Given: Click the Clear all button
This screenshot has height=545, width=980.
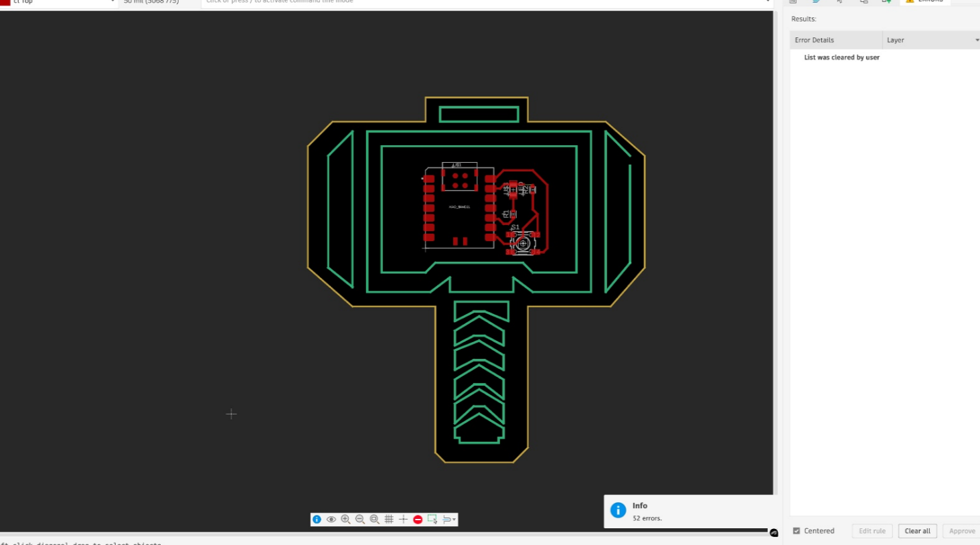Looking at the screenshot, I should pos(917,531).
